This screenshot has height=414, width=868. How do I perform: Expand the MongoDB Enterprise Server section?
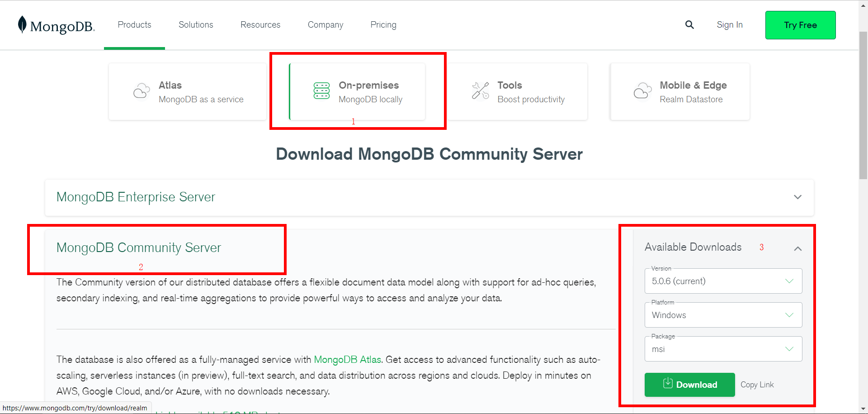tap(429, 197)
